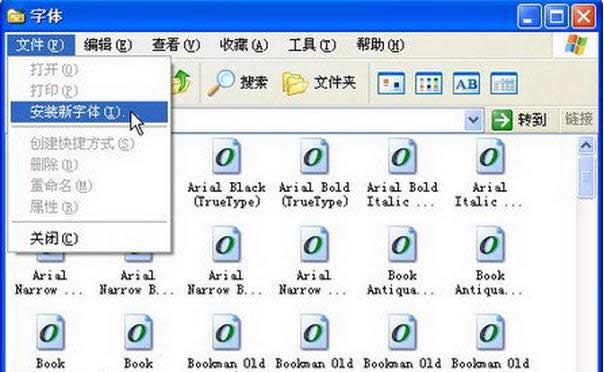Open the Tools (工具) menu
The image size is (604, 372).
point(312,45)
